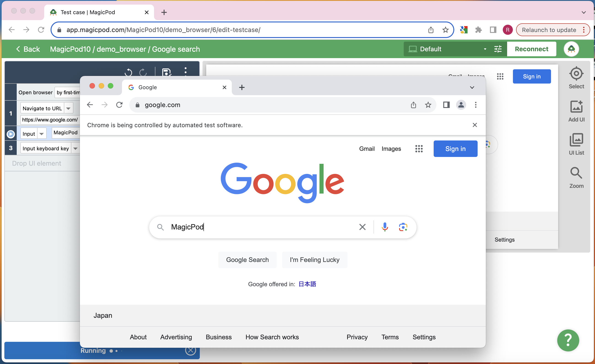Click the save test case icon
The image size is (595, 364).
167,72
